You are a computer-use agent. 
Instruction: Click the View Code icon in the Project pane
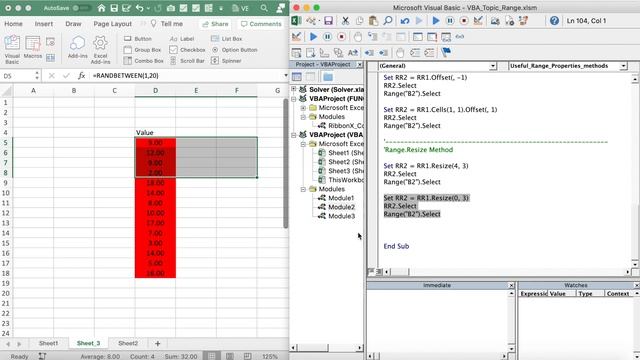pyautogui.click(x=297, y=77)
